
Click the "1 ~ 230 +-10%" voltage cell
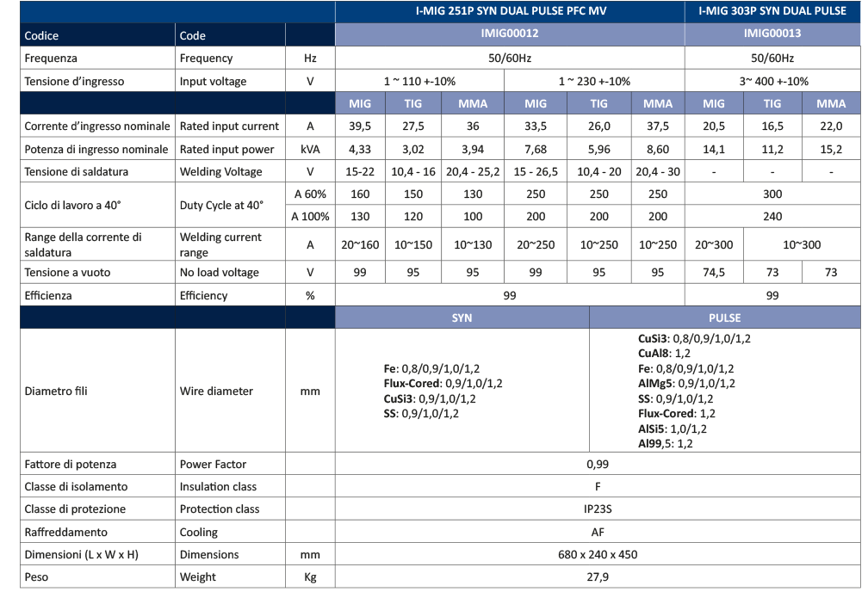[x=594, y=82]
